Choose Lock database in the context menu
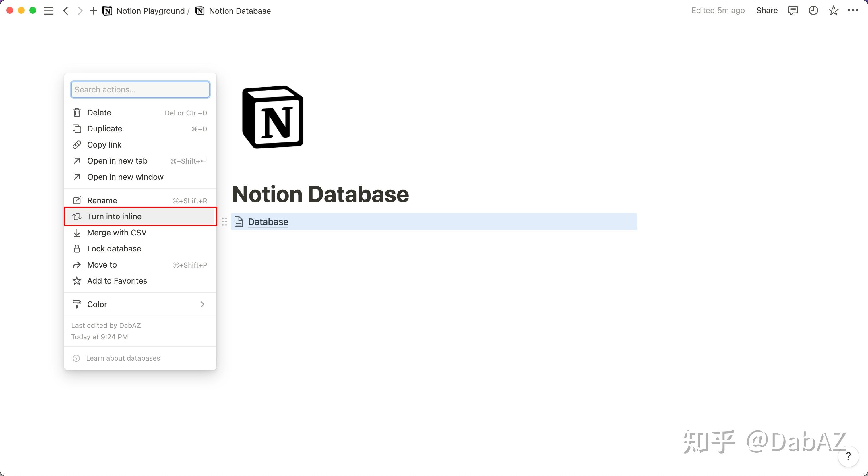 pyautogui.click(x=114, y=248)
